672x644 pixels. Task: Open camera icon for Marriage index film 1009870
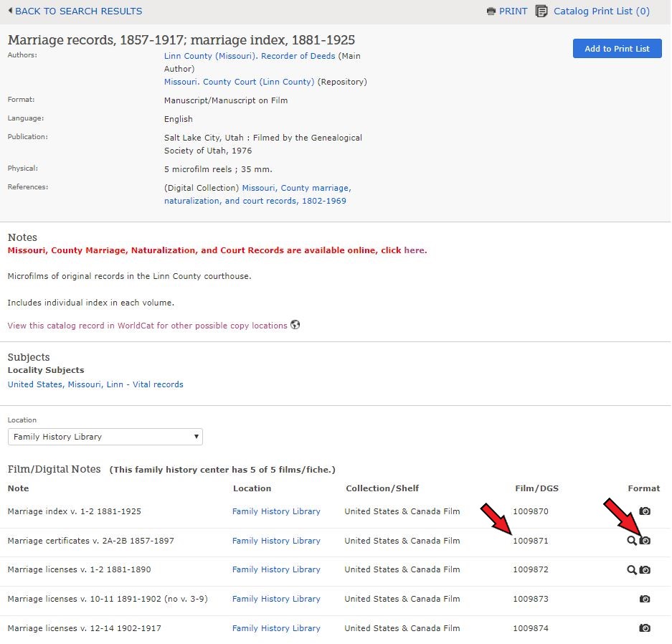click(x=644, y=511)
